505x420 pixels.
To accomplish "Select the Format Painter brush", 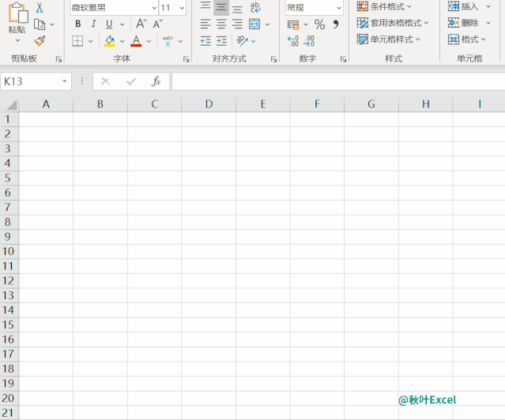I will [40, 41].
